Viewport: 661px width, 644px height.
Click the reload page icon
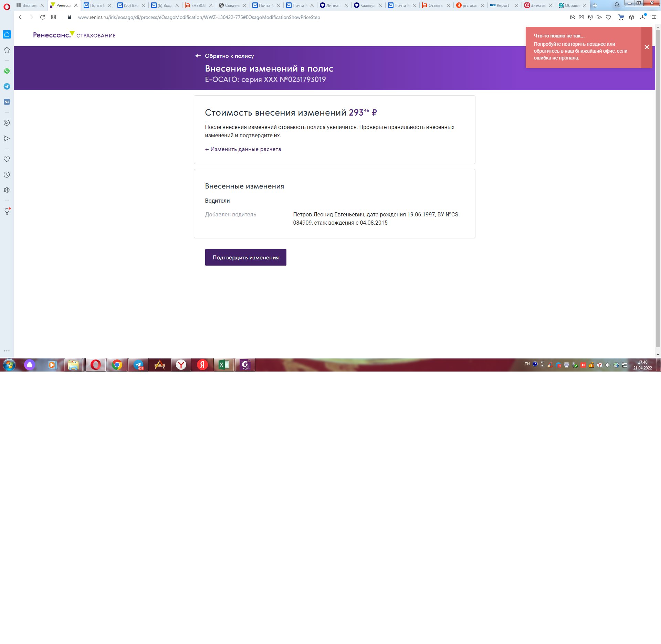[x=42, y=17]
